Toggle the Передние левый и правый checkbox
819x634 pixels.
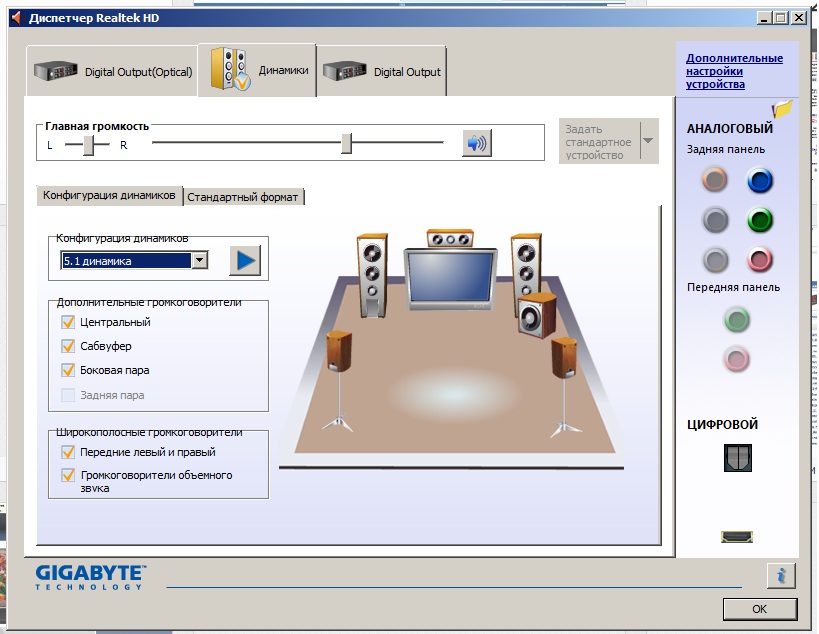coord(68,452)
